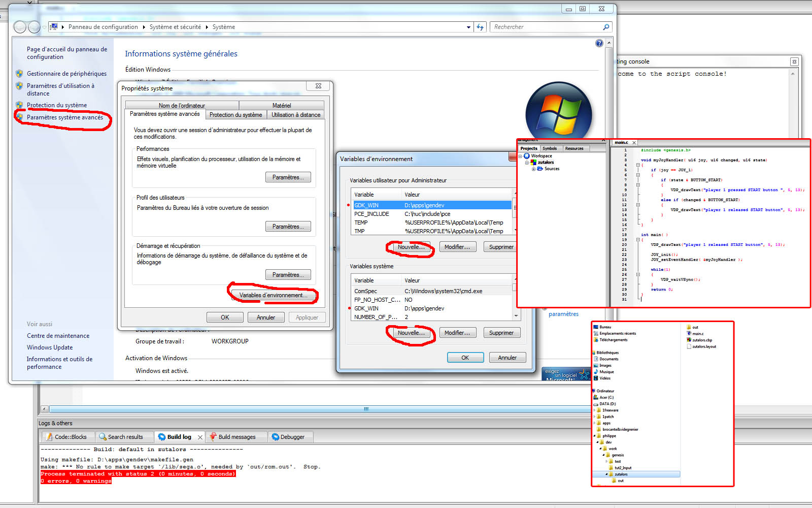Viewport: 812px width, 508px height.
Task: Click the refresh icon beside address bar
Action: coord(480,27)
